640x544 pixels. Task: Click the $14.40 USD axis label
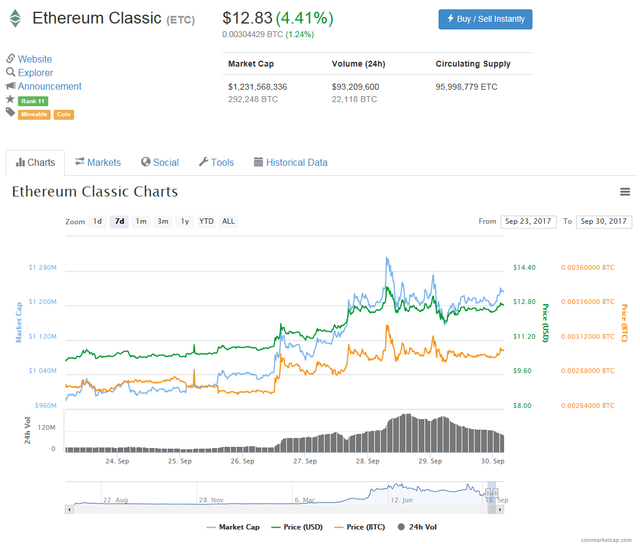click(x=524, y=268)
